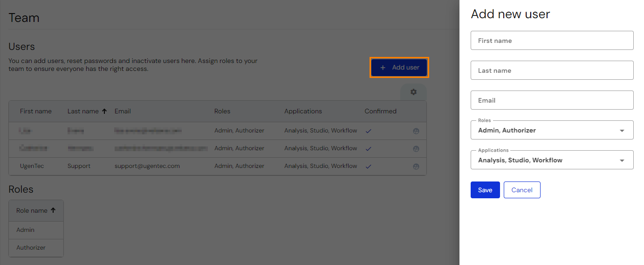
Task: Open the Applications dropdown
Action: pyautogui.click(x=552, y=160)
